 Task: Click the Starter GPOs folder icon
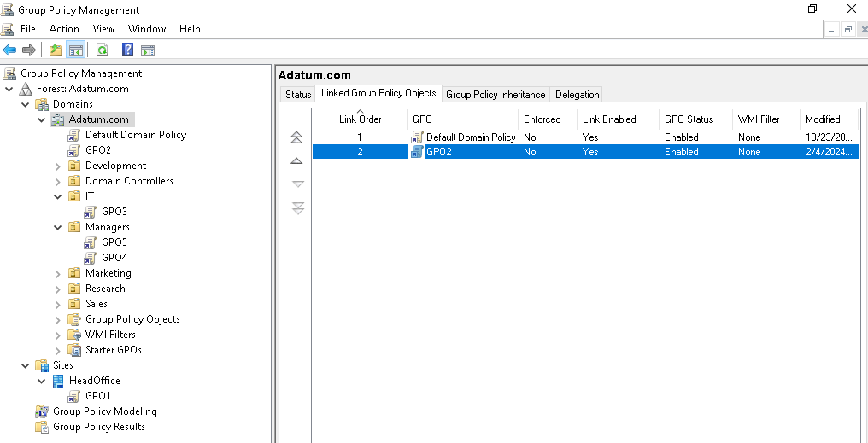tap(74, 350)
